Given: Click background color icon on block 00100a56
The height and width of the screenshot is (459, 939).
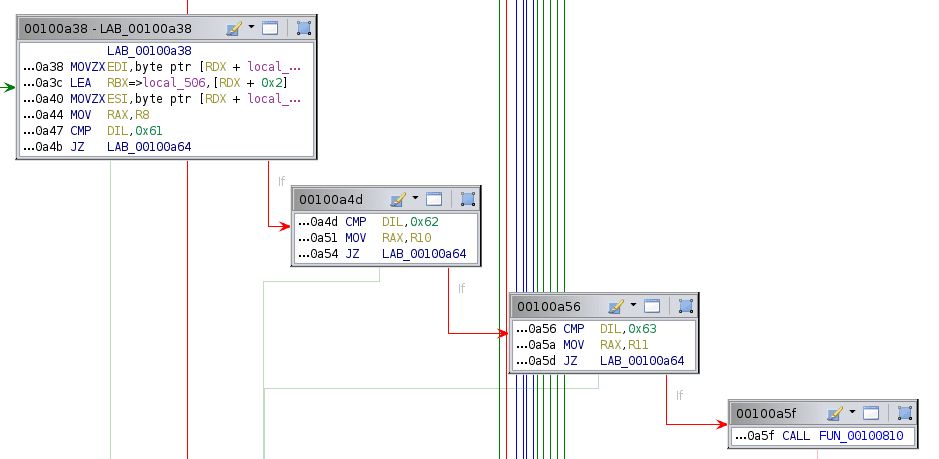Looking at the screenshot, I should click(x=615, y=306).
